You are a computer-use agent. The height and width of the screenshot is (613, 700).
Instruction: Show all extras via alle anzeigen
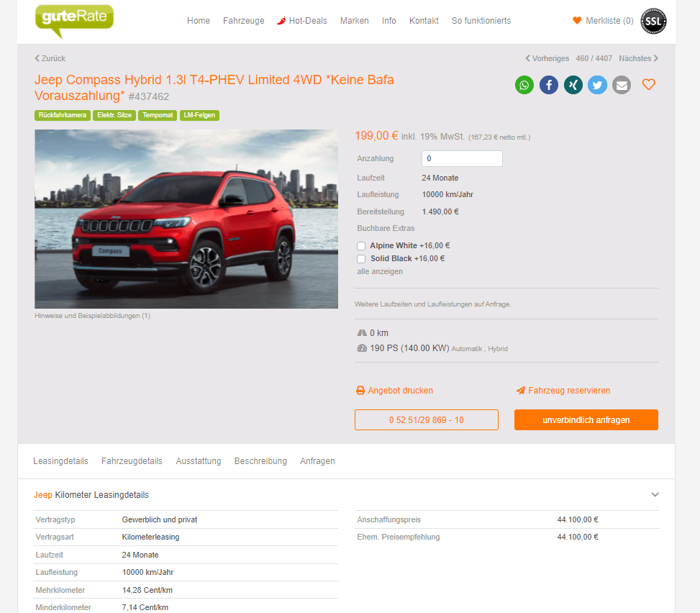click(x=380, y=271)
